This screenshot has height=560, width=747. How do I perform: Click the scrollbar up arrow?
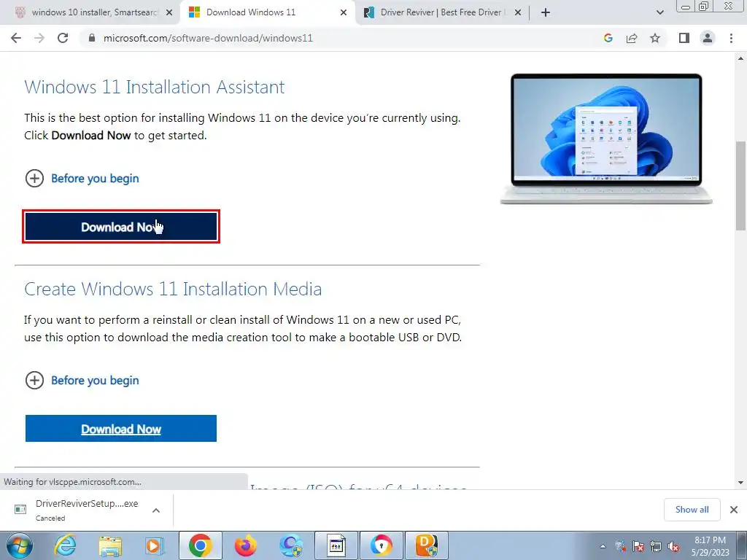click(x=740, y=58)
